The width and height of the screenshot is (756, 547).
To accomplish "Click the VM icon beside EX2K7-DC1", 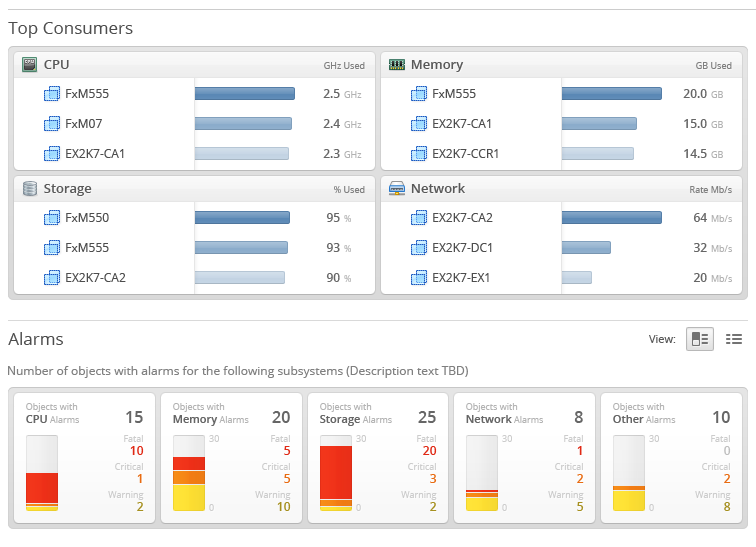I will (x=419, y=248).
